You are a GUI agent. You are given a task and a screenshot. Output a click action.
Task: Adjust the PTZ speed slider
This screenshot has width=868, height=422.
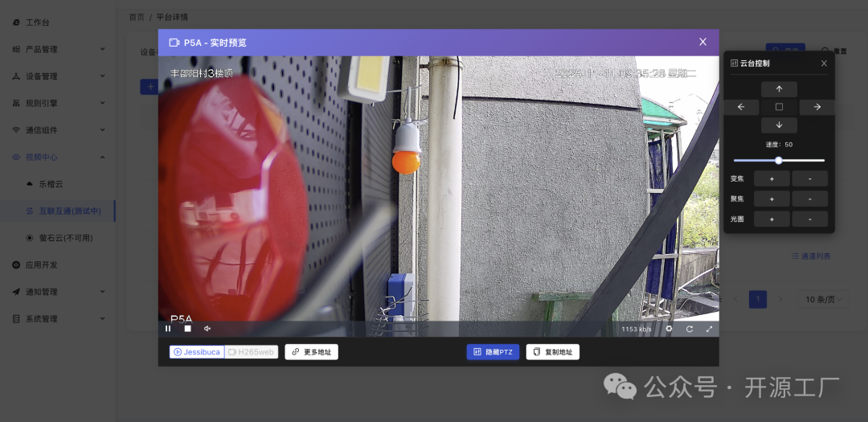tap(779, 161)
